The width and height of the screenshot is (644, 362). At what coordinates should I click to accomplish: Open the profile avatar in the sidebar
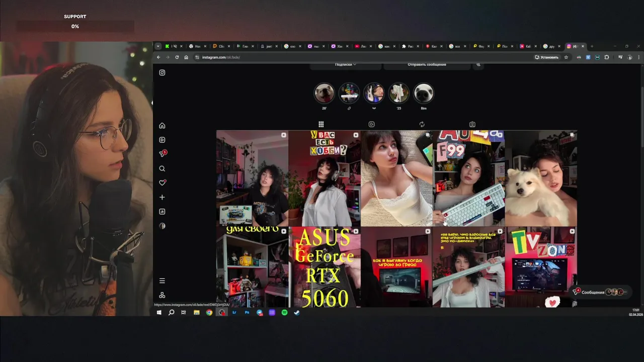[x=162, y=226]
